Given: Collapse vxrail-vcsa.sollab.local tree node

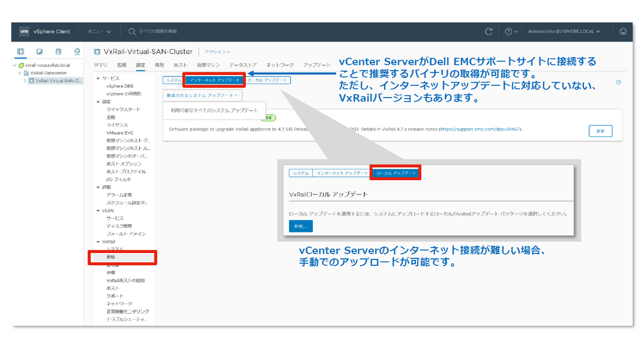Looking at the screenshot, I should pos(14,65).
